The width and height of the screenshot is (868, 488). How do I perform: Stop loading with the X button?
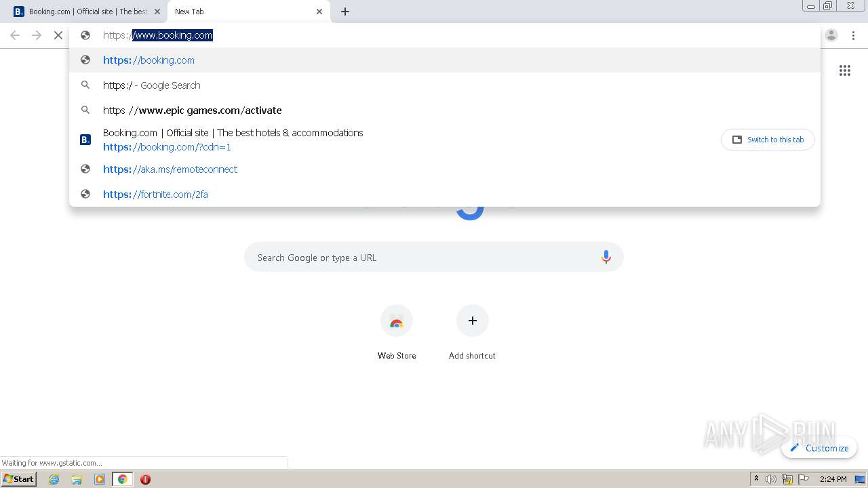[x=58, y=35]
